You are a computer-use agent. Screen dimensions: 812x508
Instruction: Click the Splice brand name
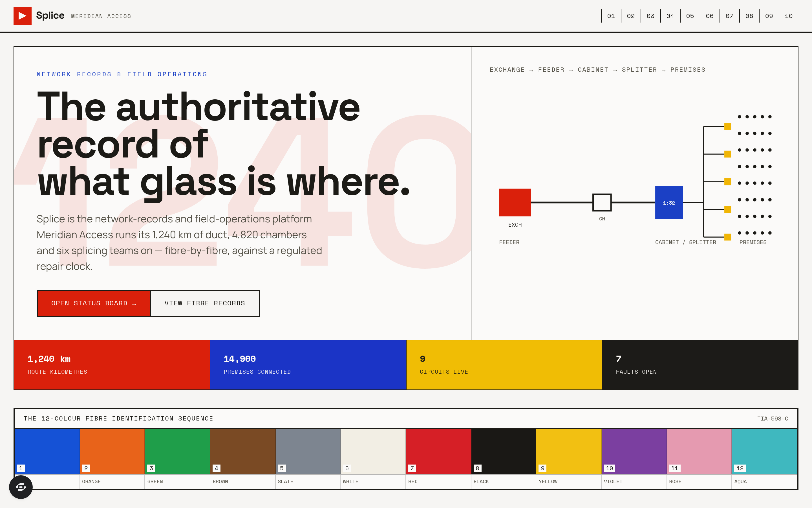[x=50, y=16]
